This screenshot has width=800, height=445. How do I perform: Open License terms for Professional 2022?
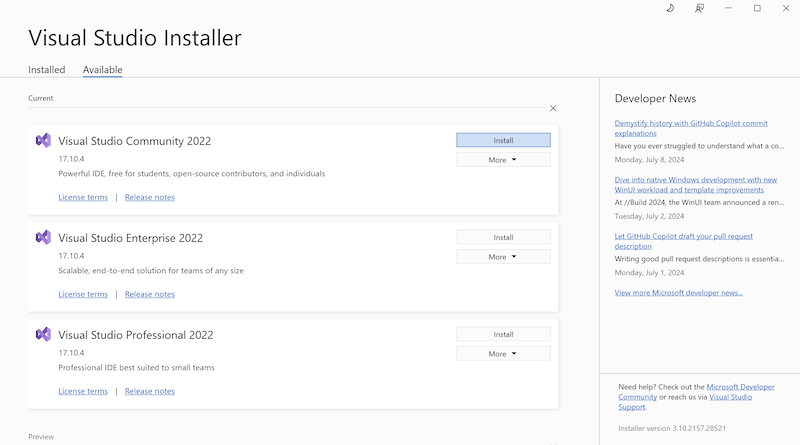(83, 391)
